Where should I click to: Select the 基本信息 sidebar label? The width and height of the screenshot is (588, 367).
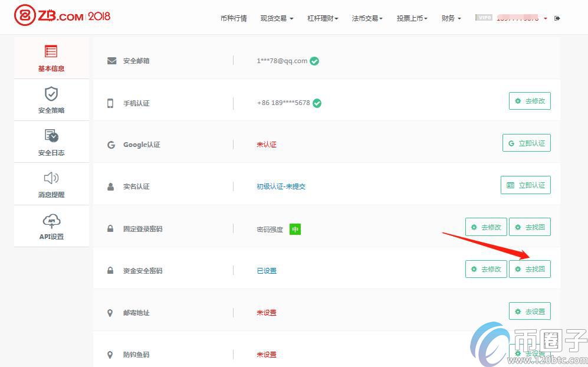pos(51,68)
